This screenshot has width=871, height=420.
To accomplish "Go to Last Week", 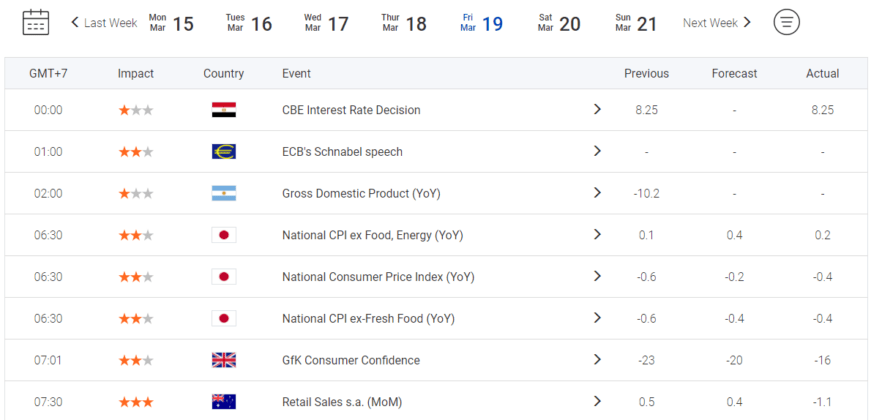I will (x=104, y=23).
